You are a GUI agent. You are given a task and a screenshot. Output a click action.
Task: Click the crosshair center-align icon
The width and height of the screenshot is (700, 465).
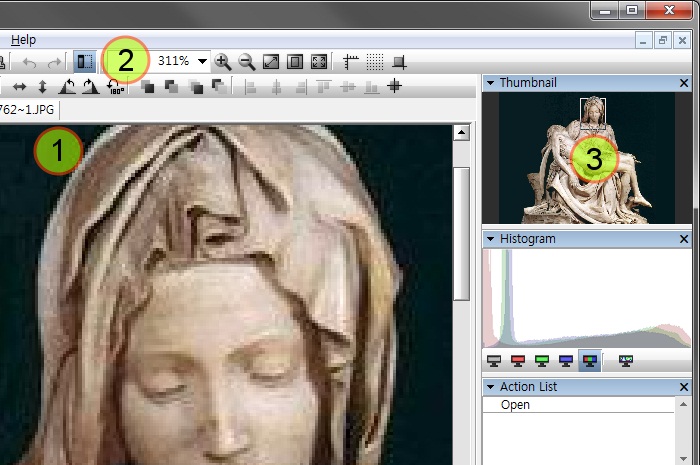pyautogui.click(x=395, y=87)
